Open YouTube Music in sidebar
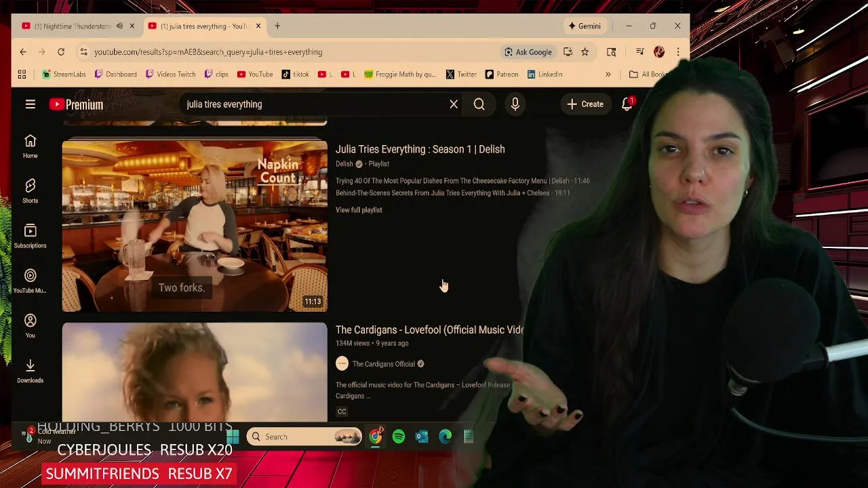 coord(30,281)
